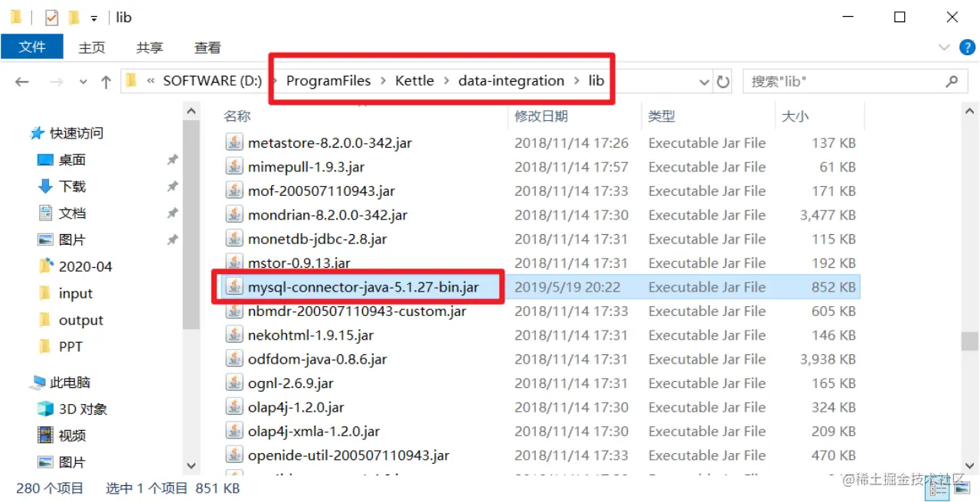Select ognl-2.6.9.jar file
This screenshot has height=502, width=980.
pos(291,383)
